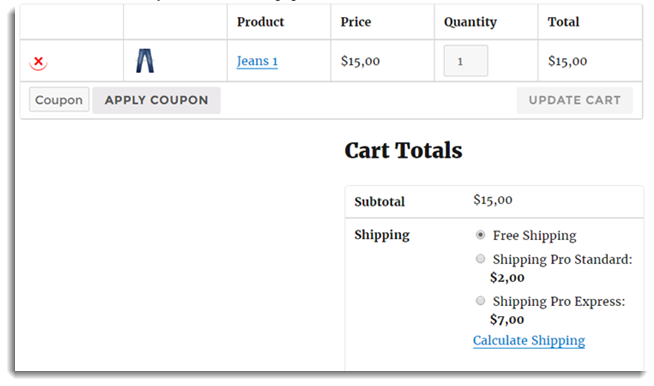This screenshot has width=654, height=386.
Task: Remove Jeans 1 using red X icon
Action: (38, 62)
